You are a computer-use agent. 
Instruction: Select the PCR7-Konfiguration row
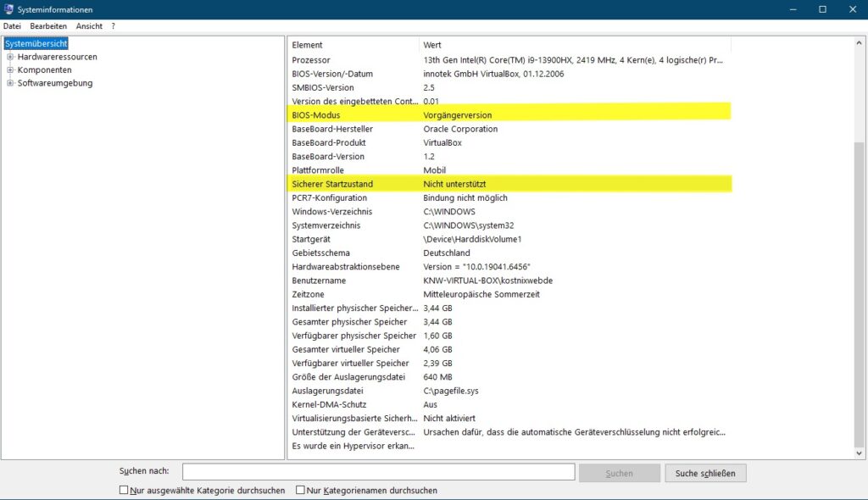pyautogui.click(x=509, y=197)
